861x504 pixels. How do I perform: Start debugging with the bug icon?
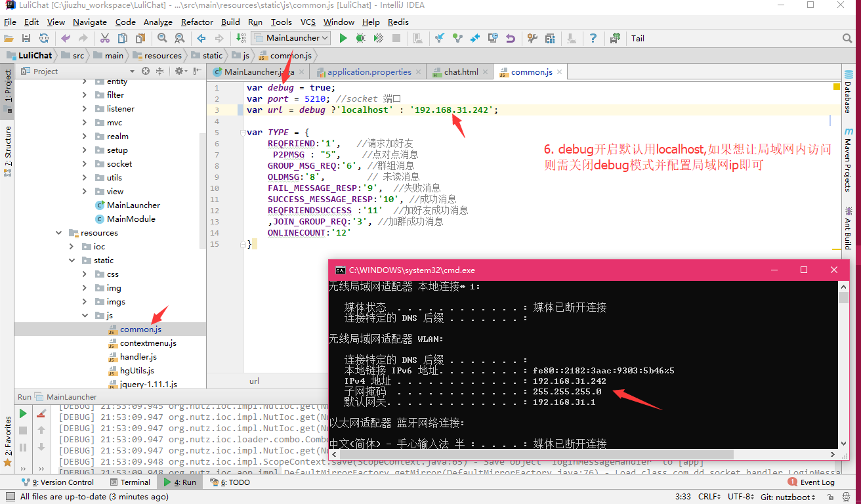[360, 38]
